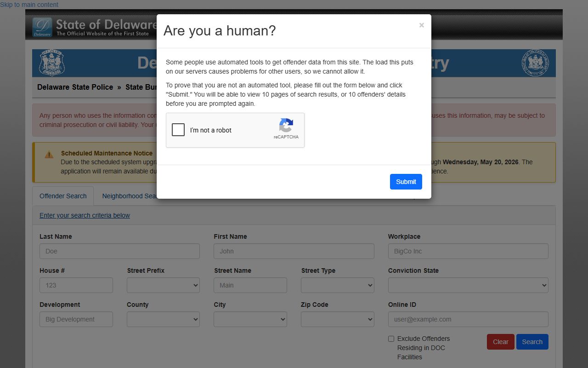This screenshot has width=588, height=368.
Task: Click Enter your search criteria below link
Action: 85,215
